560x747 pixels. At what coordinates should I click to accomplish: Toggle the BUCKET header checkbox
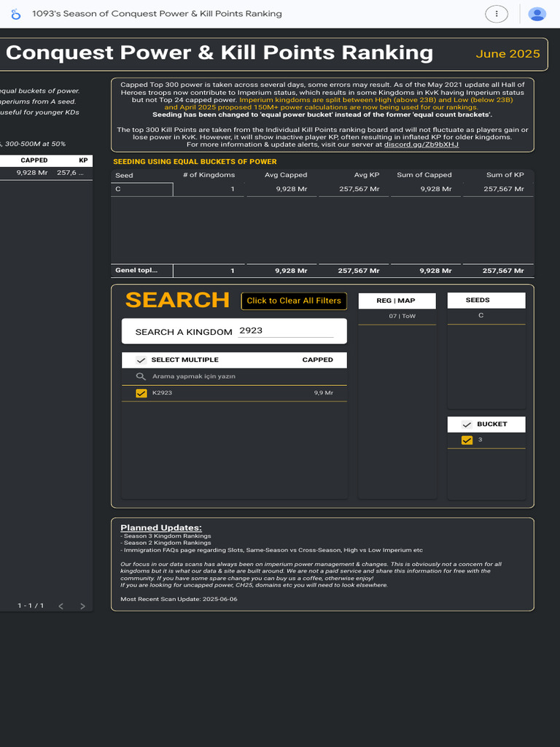[467, 425]
